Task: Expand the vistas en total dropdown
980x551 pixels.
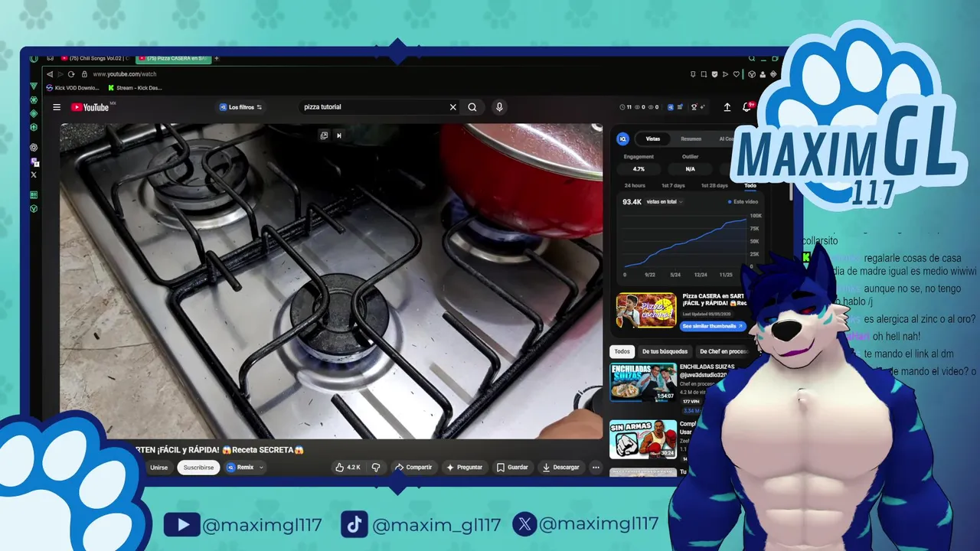Action: tap(665, 202)
